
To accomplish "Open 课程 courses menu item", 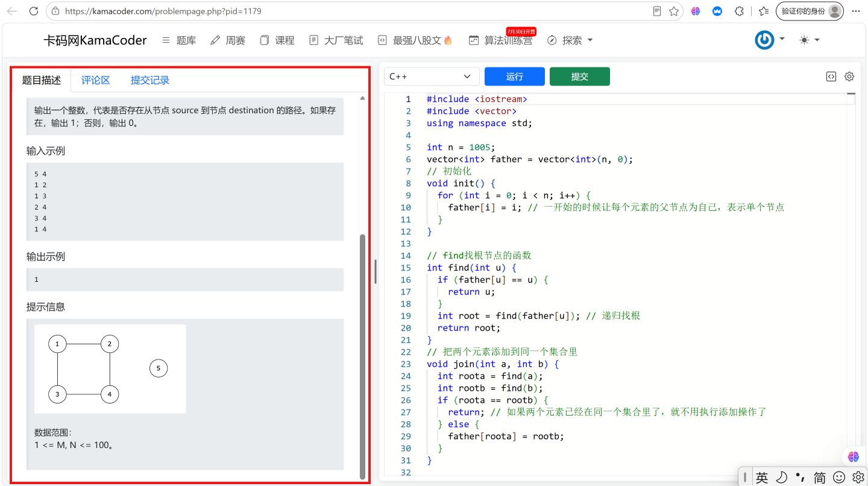I will [277, 40].
